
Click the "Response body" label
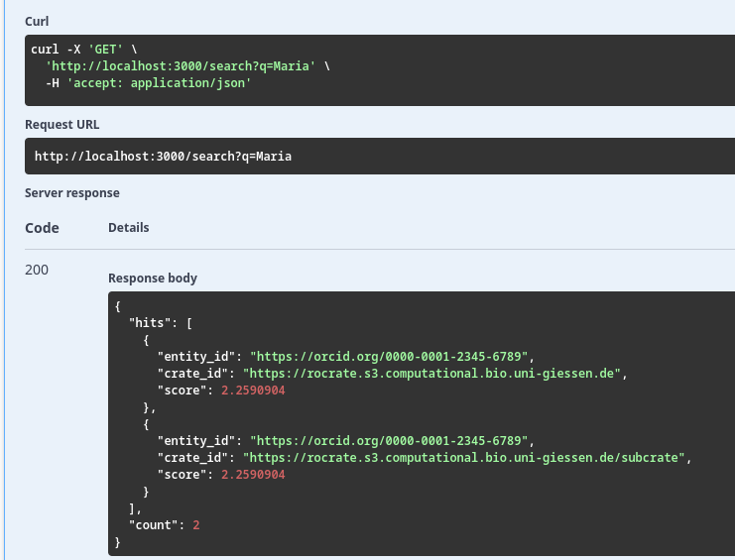click(153, 279)
